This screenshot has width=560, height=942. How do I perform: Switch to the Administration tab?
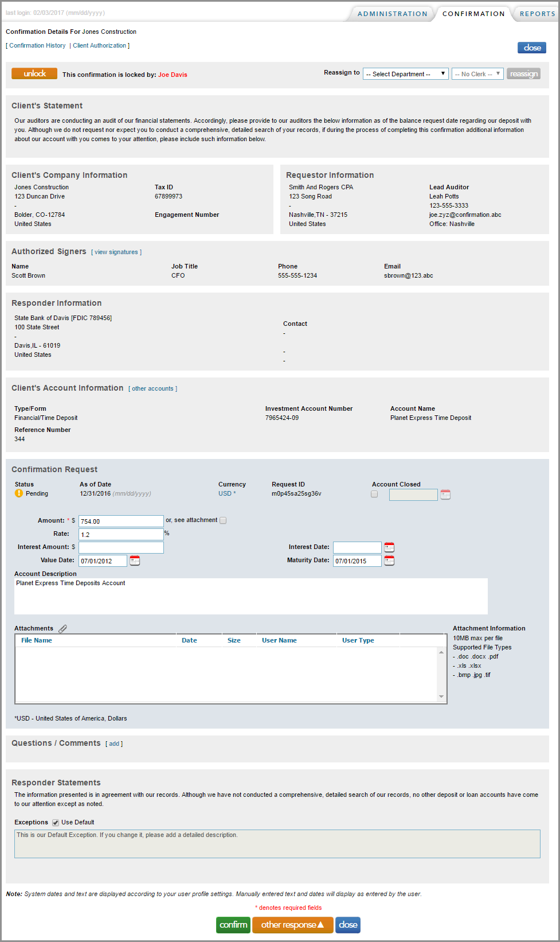(x=392, y=14)
